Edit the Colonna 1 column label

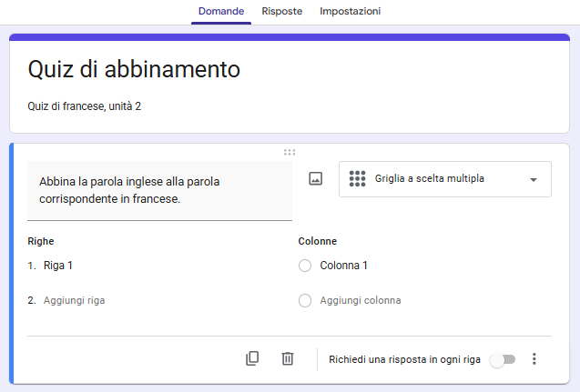click(343, 266)
